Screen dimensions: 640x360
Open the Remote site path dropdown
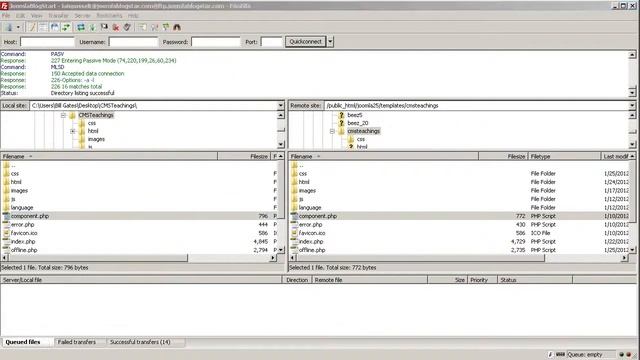pyautogui.click(x=632, y=106)
